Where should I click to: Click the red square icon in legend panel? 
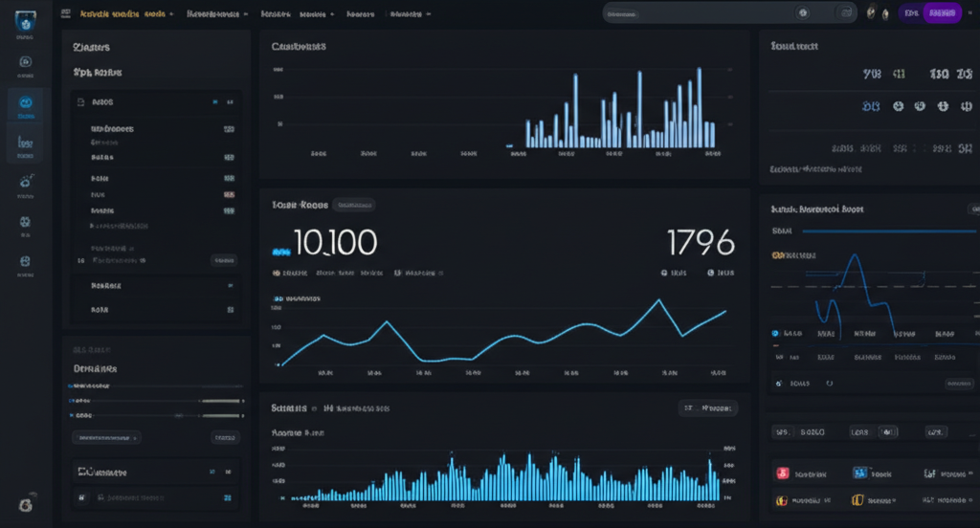[781, 473]
